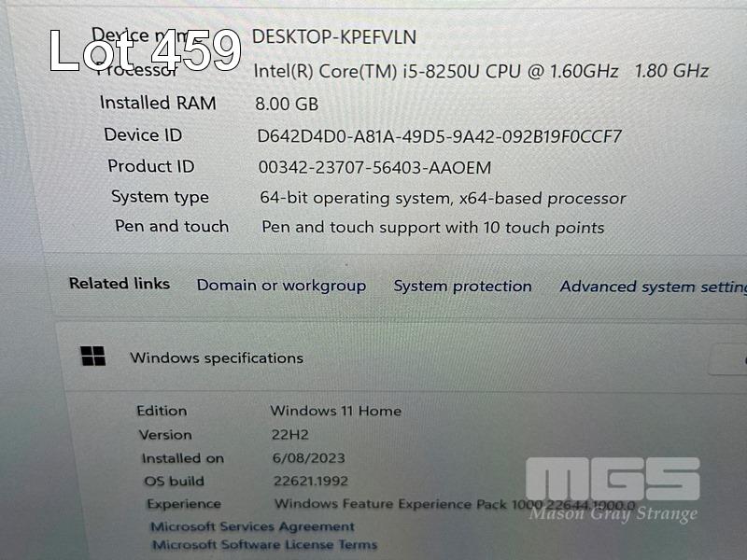
Task: Click the Product ID value 00342-23707-56403-AAOEM
Action: point(373,168)
